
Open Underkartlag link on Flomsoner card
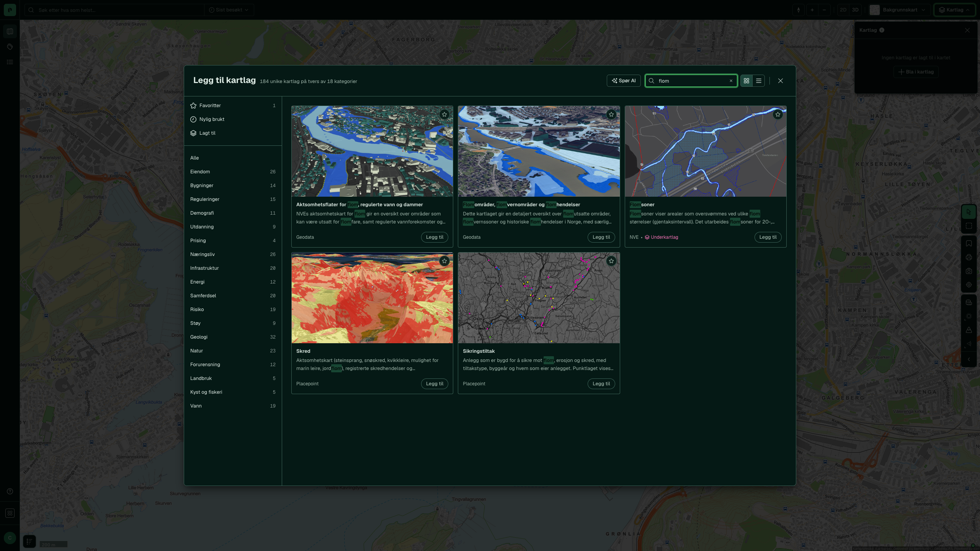pyautogui.click(x=661, y=237)
